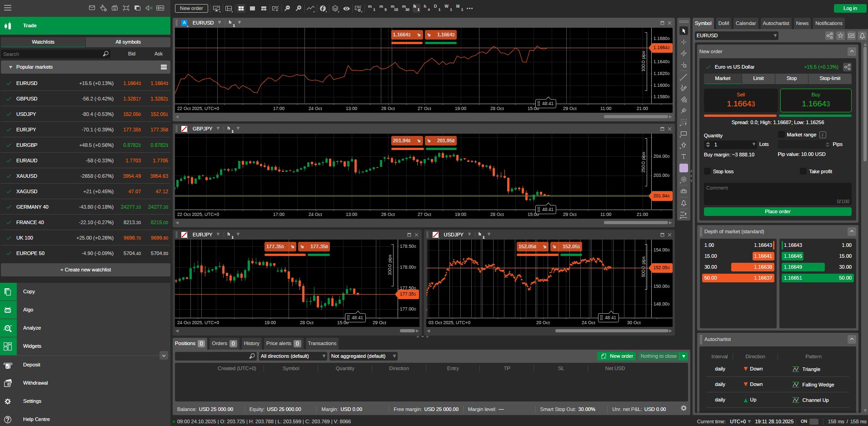Click the single chart layout icon

252,8
